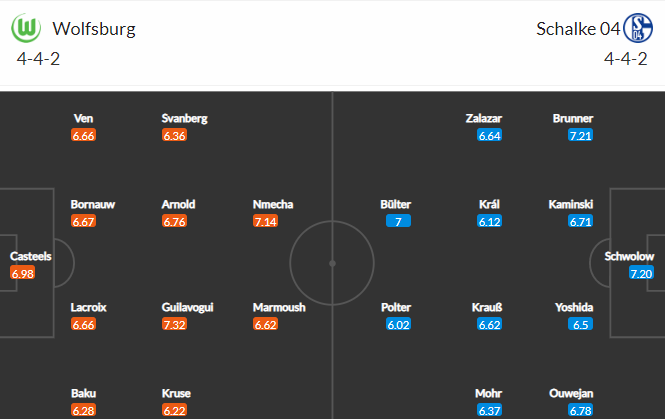Click the Wolfsburg club logo
This screenshot has height=419, width=665.
coord(26,28)
